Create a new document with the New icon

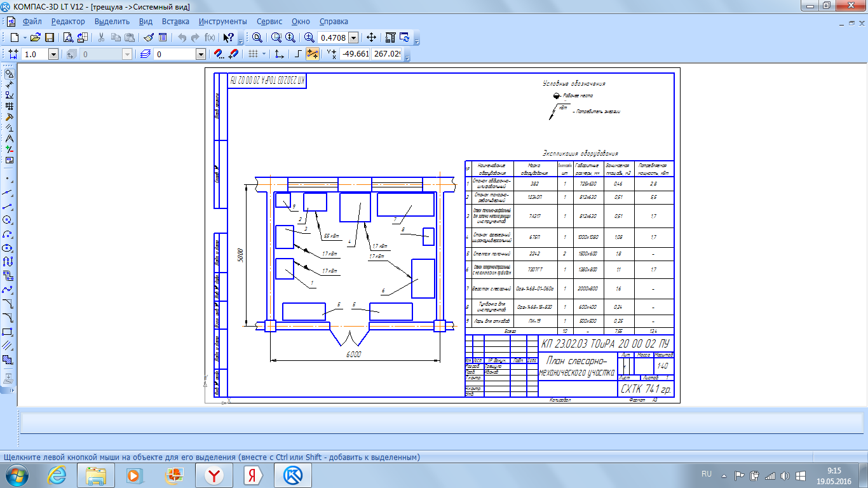(14, 37)
